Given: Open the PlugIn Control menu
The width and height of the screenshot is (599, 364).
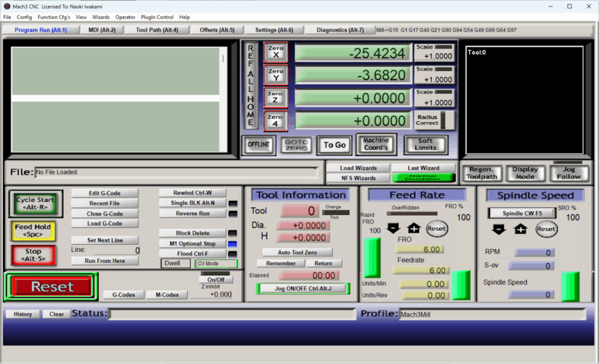Looking at the screenshot, I should (x=157, y=17).
